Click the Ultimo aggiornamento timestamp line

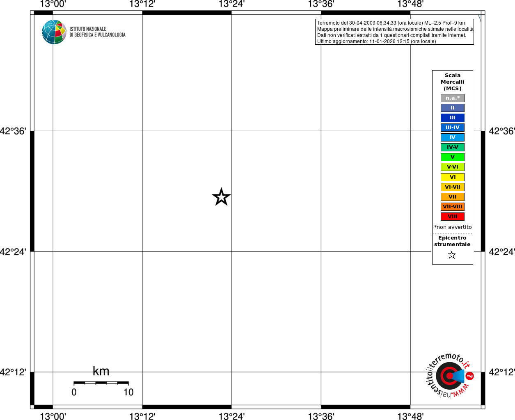click(x=376, y=41)
